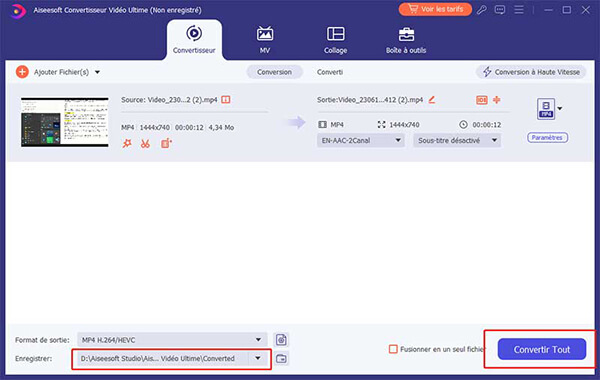Check Fusionner en un seul fichier
Screen dimensions: 600x380
coord(393,349)
